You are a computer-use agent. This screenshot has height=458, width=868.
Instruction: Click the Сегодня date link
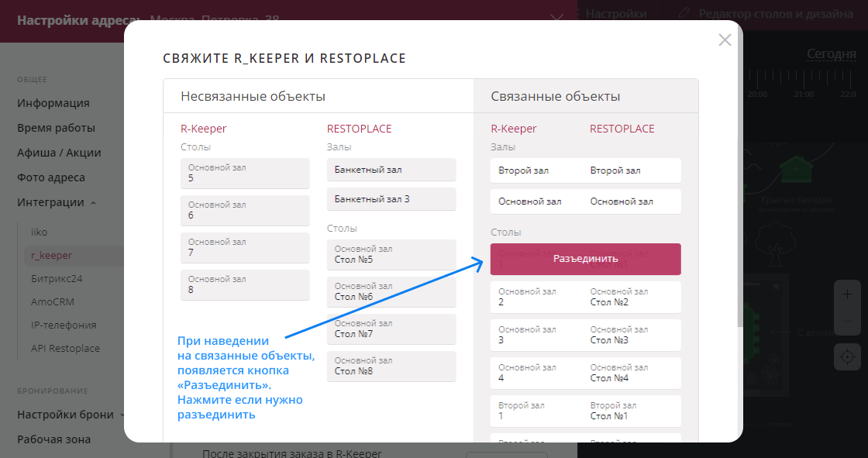tap(831, 53)
